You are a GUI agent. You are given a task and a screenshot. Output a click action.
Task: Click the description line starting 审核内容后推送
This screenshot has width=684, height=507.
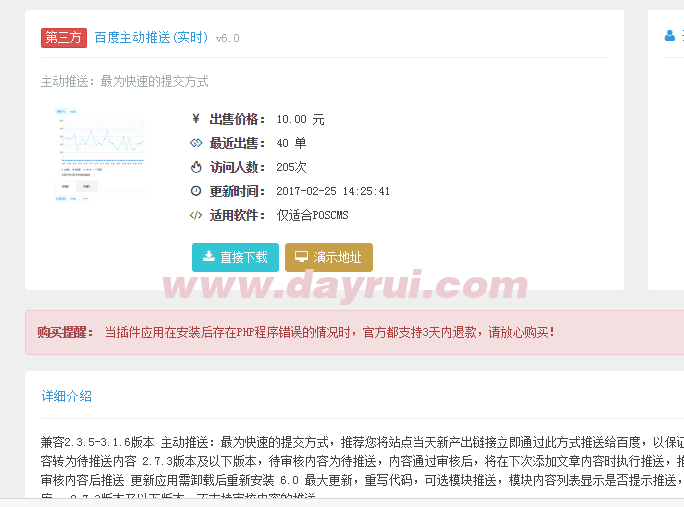click(362, 480)
